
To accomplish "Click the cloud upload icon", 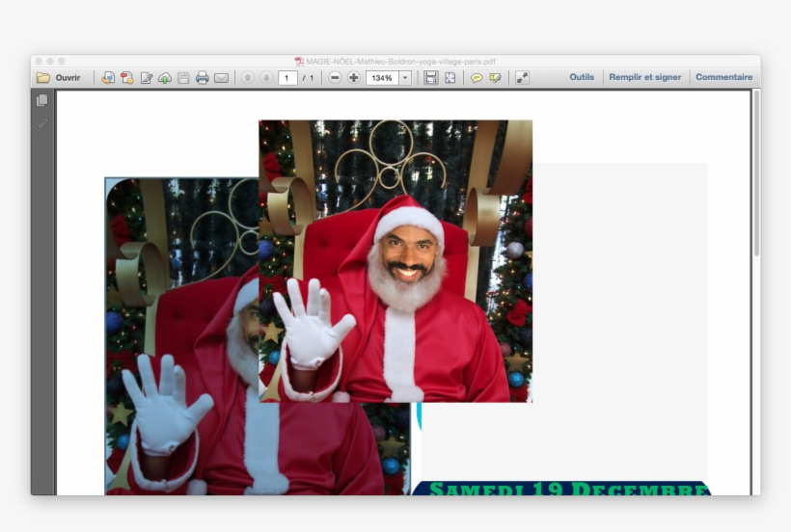I will (x=165, y=77).
